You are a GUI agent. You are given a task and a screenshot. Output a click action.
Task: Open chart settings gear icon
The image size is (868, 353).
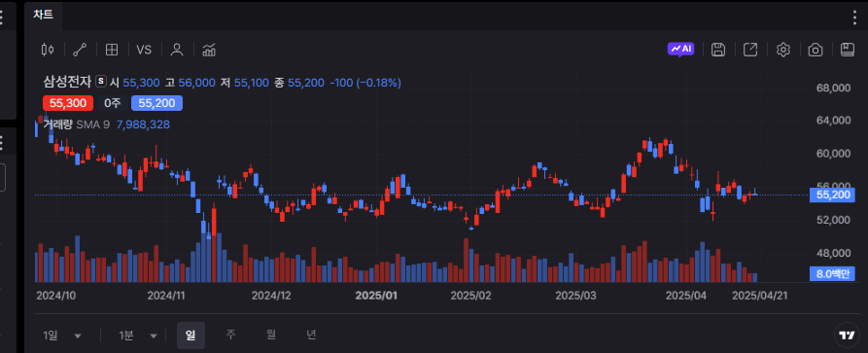782,50
